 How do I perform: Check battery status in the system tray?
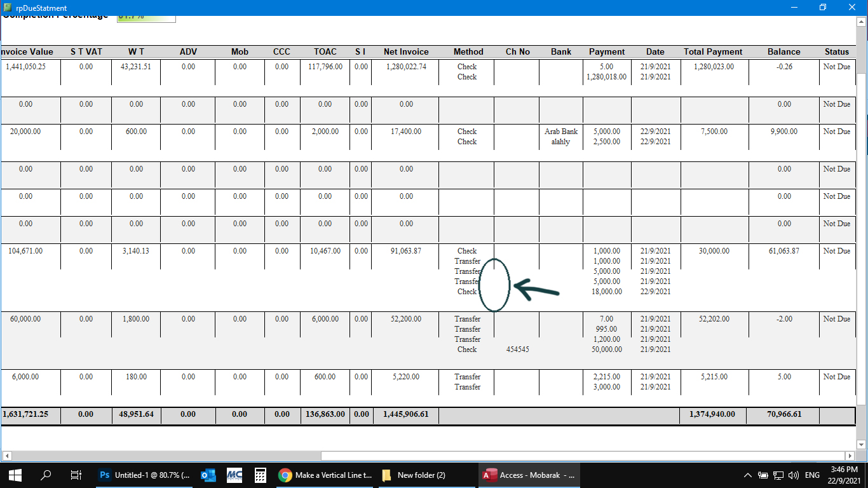point(763,475)
